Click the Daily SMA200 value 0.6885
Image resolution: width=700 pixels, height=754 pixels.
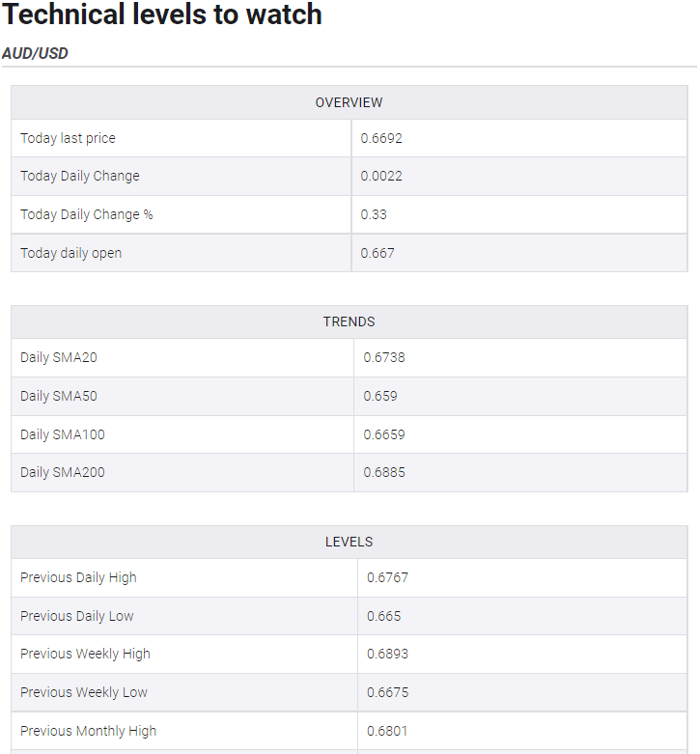tap(384, 472)
